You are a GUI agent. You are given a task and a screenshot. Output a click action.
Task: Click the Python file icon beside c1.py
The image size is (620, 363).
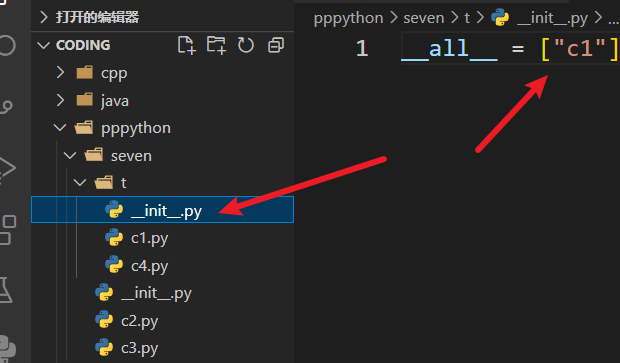click(x=114, y=237)
